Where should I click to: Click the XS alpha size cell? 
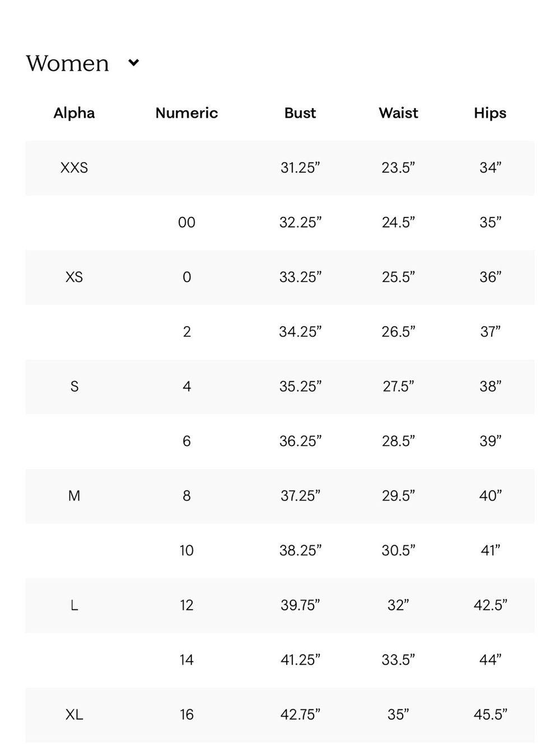pyautogui.click(x=74, y=277)
